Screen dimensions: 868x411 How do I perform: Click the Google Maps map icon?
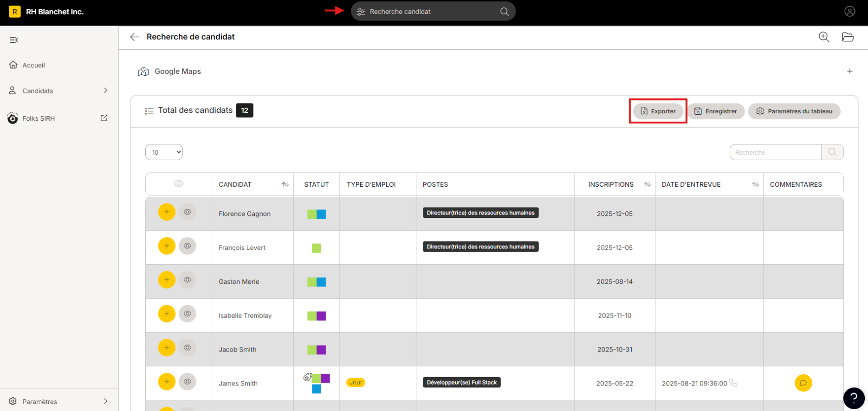143,72
